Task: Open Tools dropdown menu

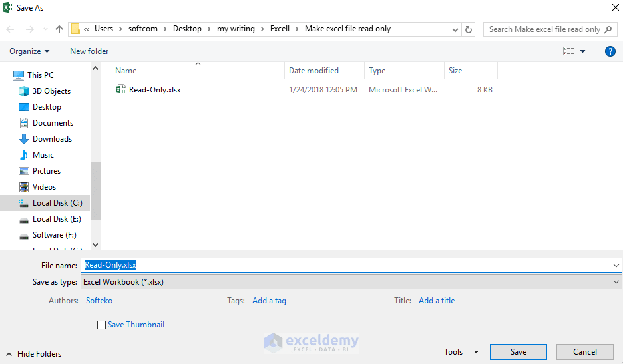Action: [461, 351]
